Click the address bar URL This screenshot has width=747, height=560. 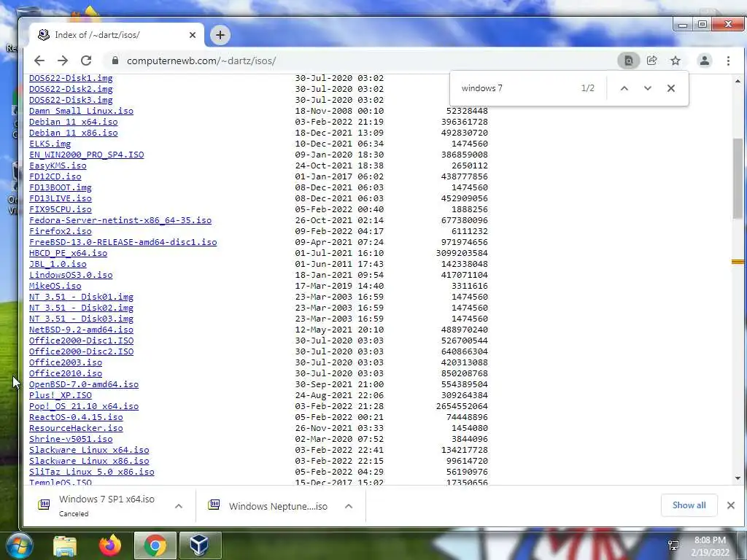[201, 61]
